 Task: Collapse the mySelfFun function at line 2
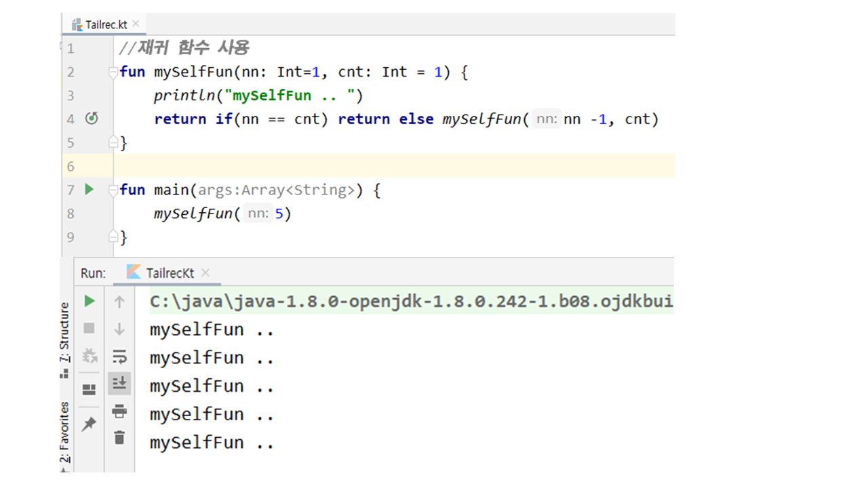pos(113,72)
